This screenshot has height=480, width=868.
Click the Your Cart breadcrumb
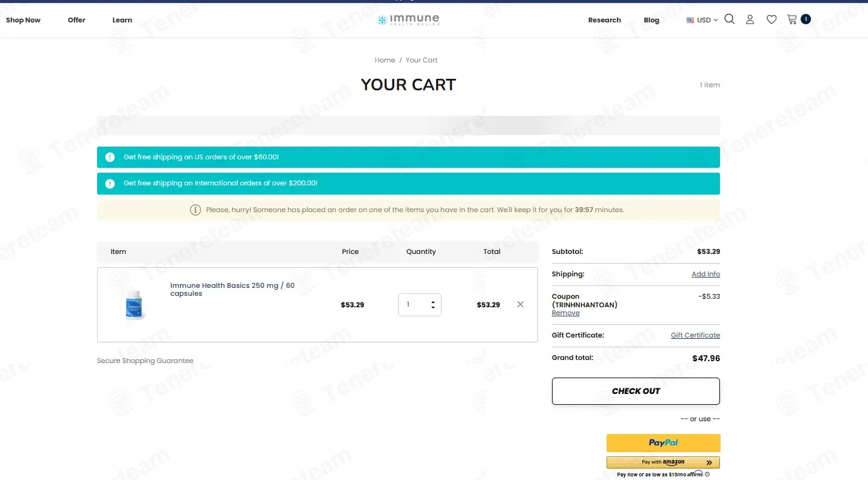point(422,60)
